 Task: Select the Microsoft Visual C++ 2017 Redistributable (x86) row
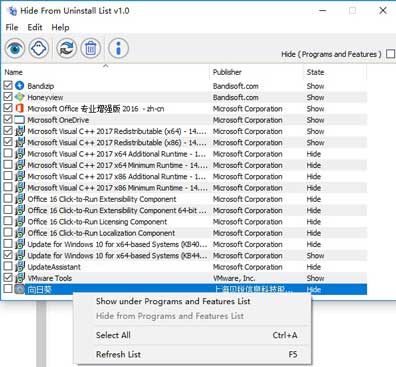pos(185,142)
